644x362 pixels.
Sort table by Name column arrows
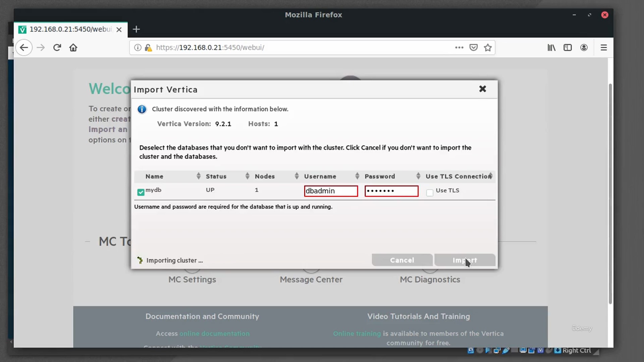198,176
